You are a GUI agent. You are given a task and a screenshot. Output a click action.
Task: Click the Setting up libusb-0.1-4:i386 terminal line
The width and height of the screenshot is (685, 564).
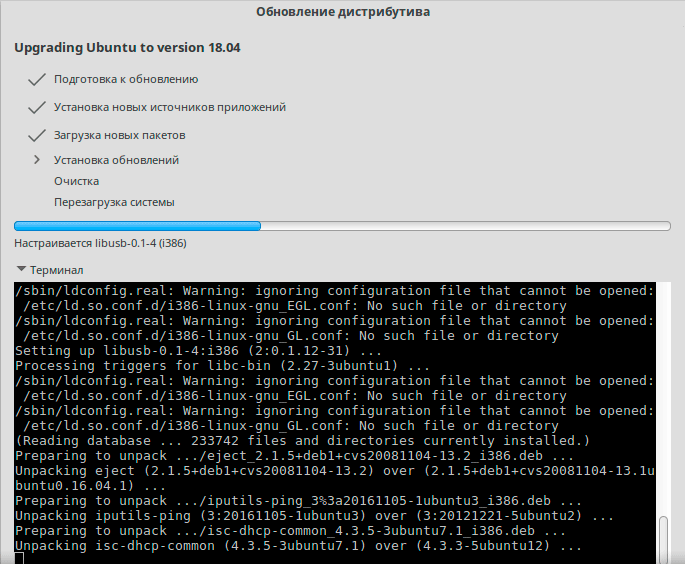pyautogui.click(x=196, y=351)
